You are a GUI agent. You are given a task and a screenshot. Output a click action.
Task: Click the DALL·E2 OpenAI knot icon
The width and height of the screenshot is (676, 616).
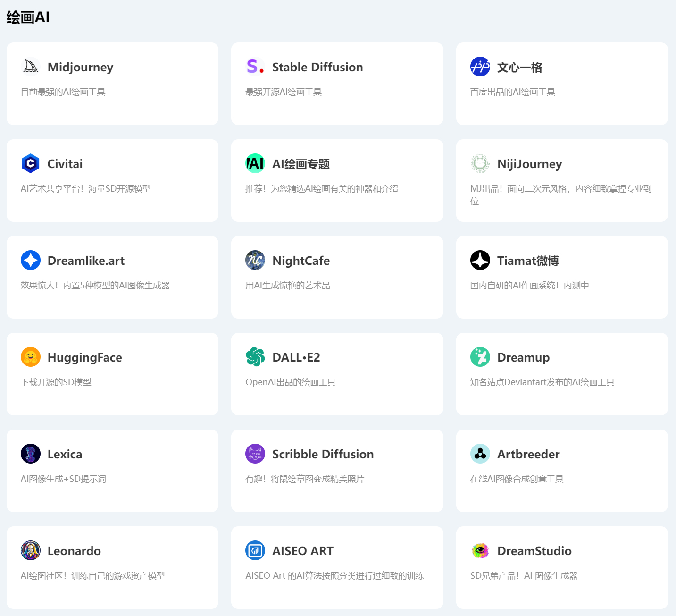[255, 357]
